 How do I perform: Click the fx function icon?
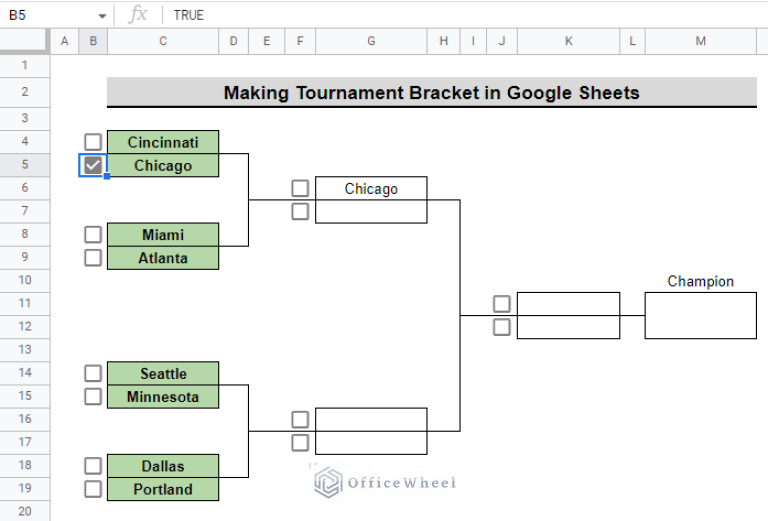[x=139, y=15]
